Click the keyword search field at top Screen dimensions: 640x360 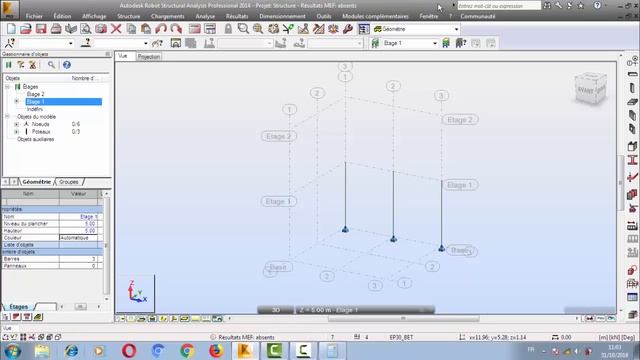499,6
